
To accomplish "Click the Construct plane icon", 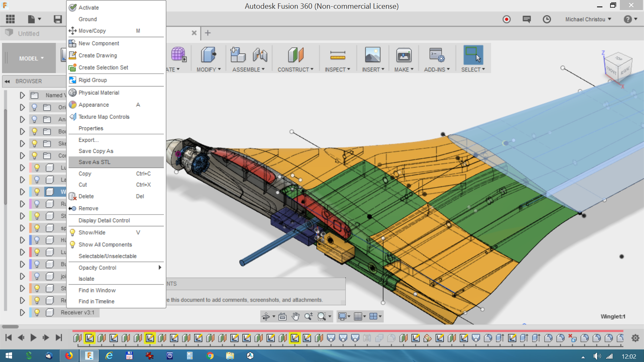I will pyautogui.click(x=296, y=55).
